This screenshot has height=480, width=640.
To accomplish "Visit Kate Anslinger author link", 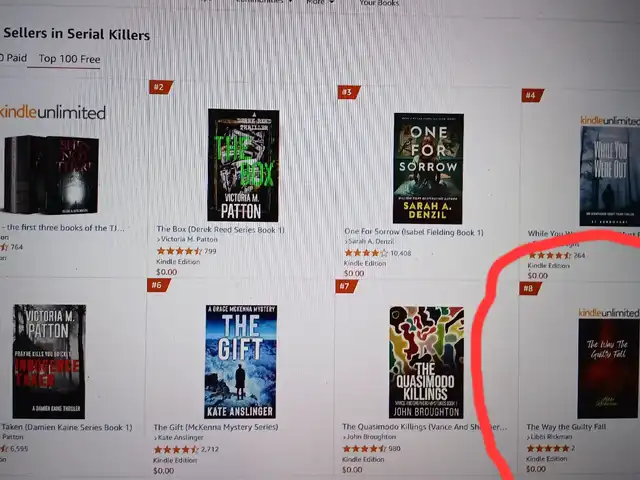I will 179,438.
